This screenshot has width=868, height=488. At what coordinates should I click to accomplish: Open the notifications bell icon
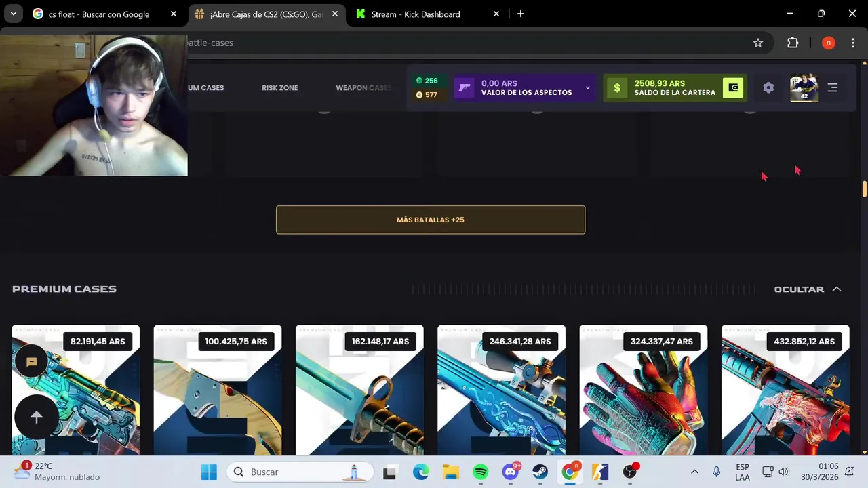point(850,472)
